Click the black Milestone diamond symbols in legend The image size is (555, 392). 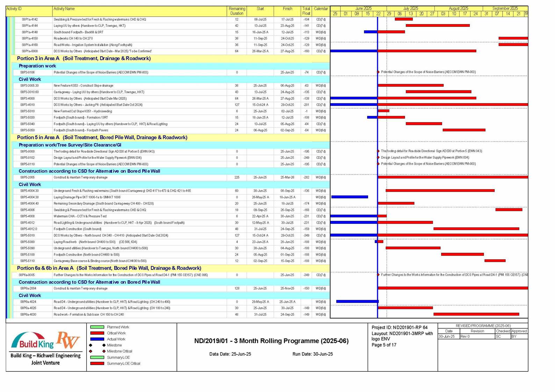(97, 345)
